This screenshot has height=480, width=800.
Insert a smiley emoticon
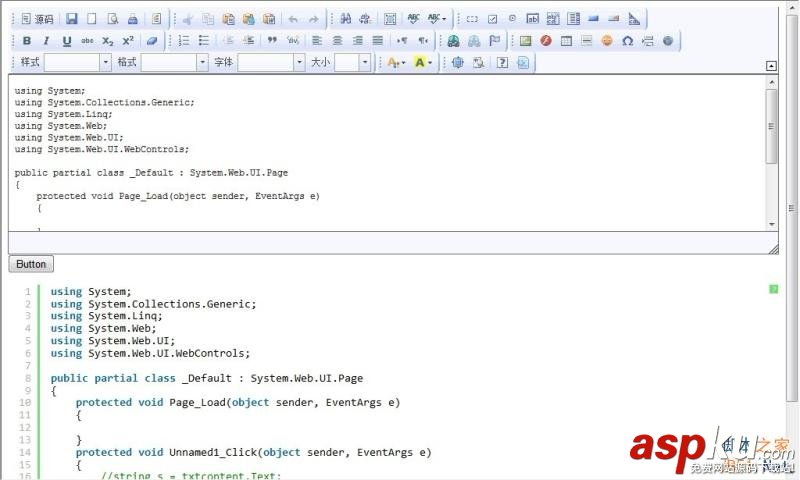coord(607,41)
